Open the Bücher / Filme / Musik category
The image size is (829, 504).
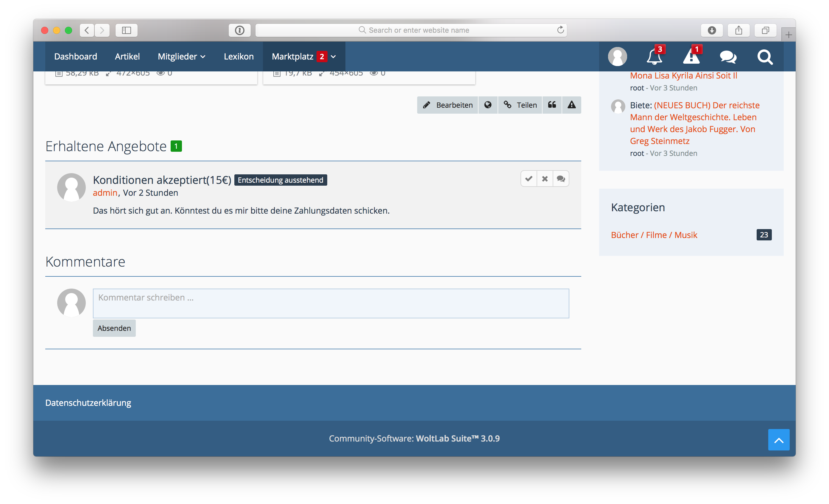(x=654, y=235)
